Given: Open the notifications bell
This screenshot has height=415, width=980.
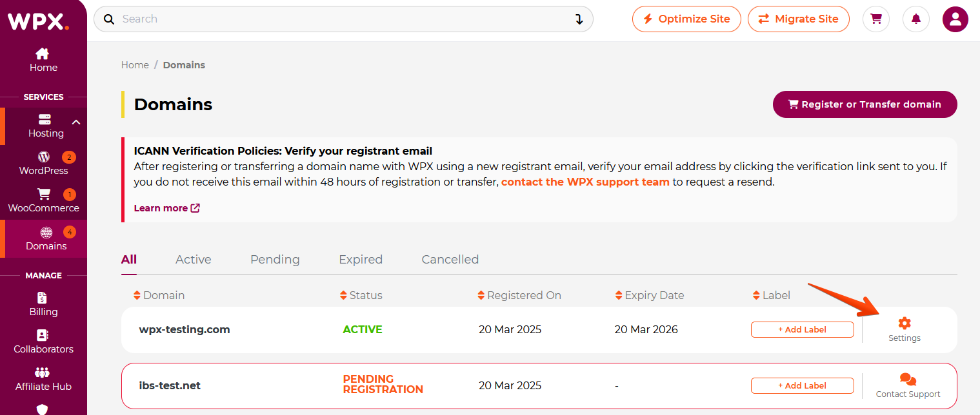Looking at the screenshot, I should point(916,19).
